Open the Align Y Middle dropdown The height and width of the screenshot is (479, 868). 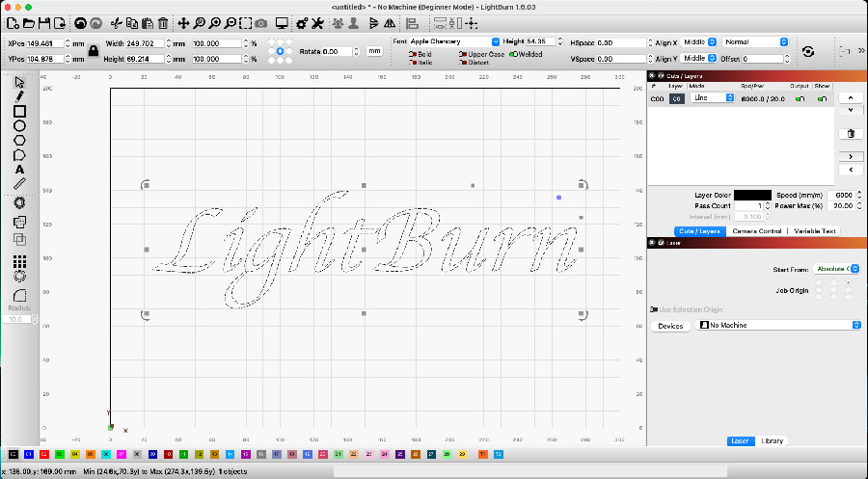coord(698,58)
